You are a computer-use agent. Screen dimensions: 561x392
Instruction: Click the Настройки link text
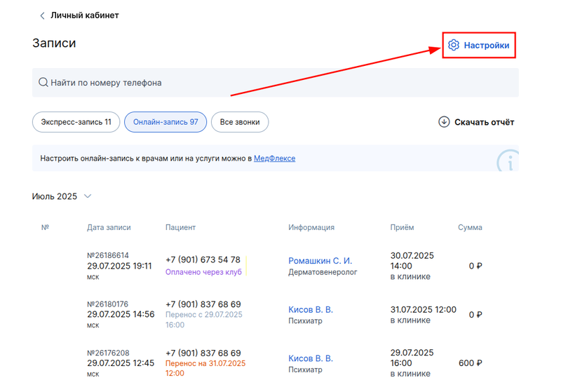pos(486,46)
